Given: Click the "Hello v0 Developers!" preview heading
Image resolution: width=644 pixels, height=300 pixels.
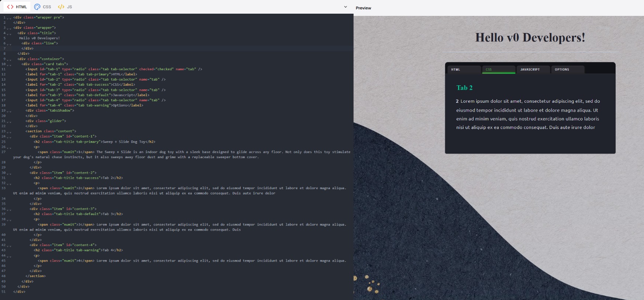Looking at the screenshot, I should pyautogui.click(x=530, y=37).
